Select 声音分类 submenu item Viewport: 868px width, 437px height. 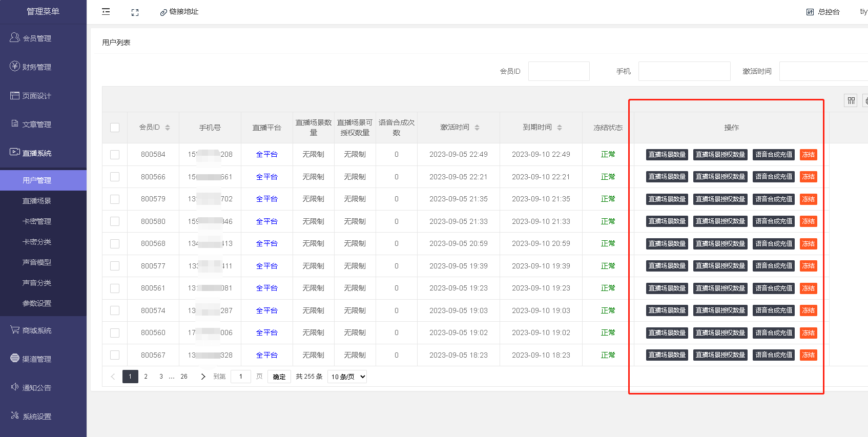(43, 283)
